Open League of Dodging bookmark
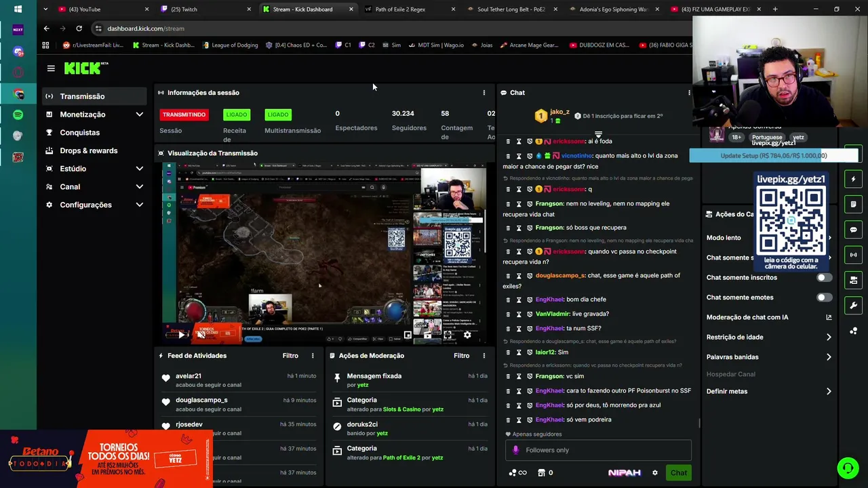The width and height of the screenshot is (868, 488). (x=229, y=45)
